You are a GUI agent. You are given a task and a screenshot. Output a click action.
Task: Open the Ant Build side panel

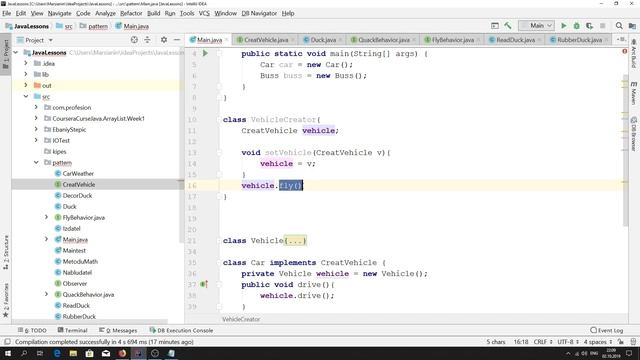(634, 53)
